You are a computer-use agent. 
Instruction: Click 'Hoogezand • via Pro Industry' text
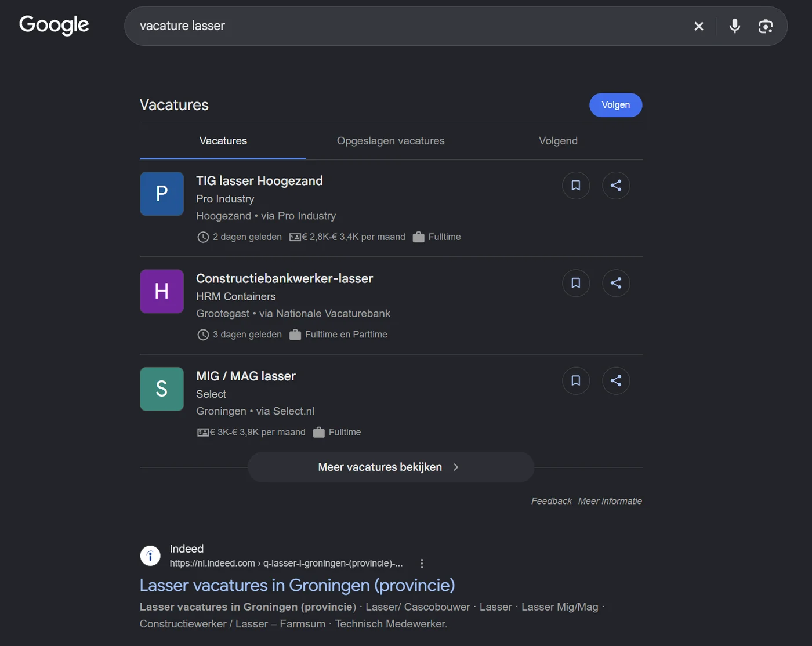(266, 216)
